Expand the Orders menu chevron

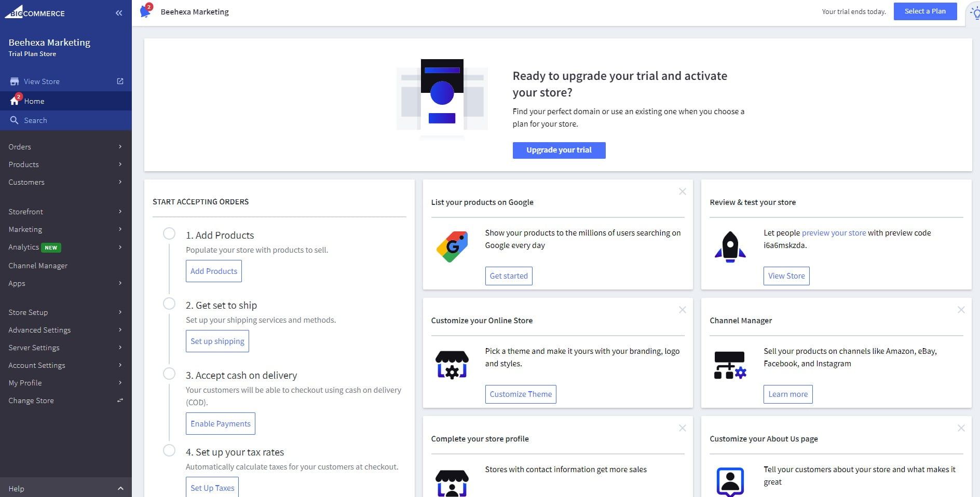coord(120,147)
